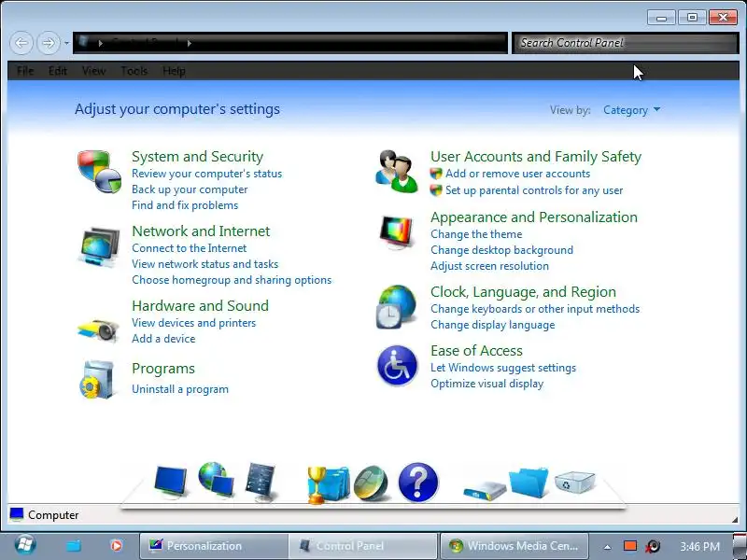Open the Programs box icon

pyautogui.click(x=98, y=380)
